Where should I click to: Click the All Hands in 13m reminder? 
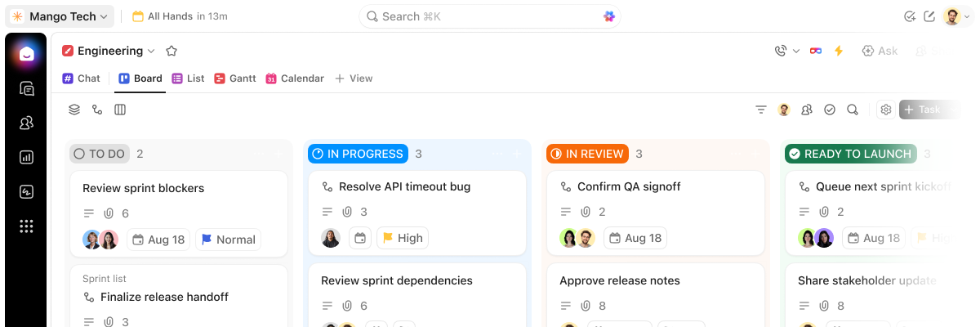point(180,16)
